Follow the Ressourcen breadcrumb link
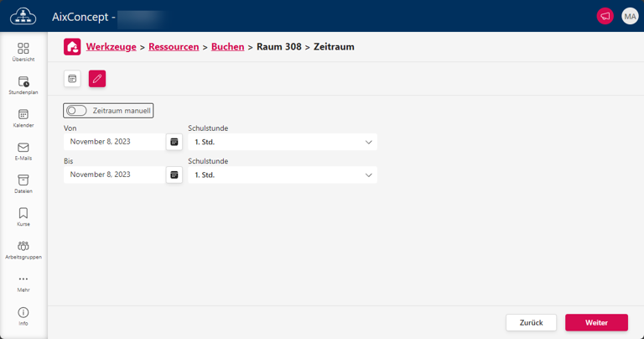The width and height of the screenshot is (644, 339). point(174,47)
